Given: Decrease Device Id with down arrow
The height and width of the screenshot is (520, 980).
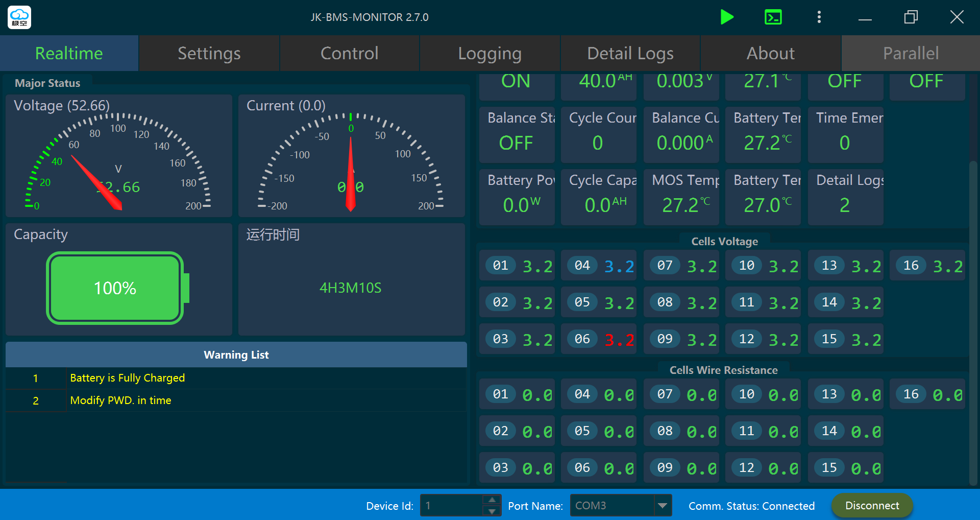Looking at the screenshot, I should tap(492, 511).
